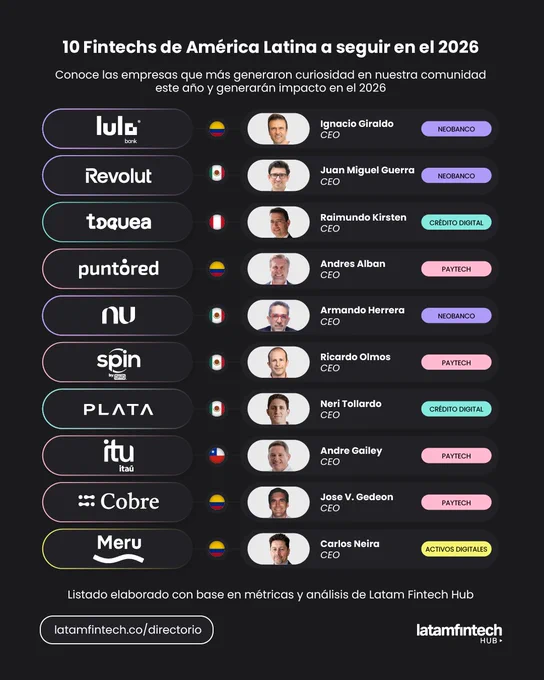Select the Revolut logo pill
The image size is (544, 680).
click(118, 176)
